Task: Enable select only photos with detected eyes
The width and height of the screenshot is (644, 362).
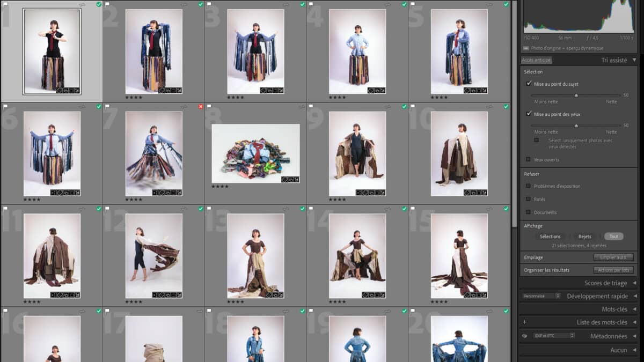Action: point(537,140)
